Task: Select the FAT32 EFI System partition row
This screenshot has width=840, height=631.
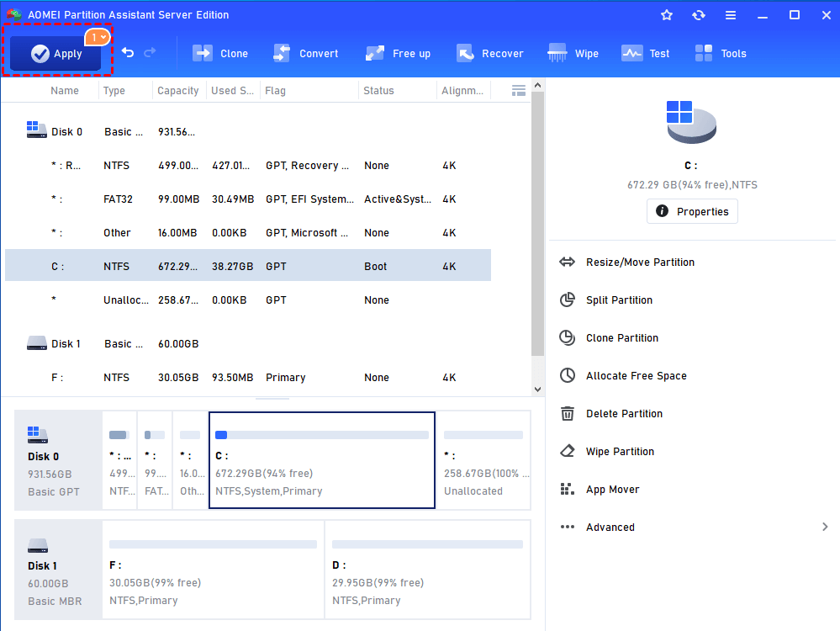Action: pos(248,199)
